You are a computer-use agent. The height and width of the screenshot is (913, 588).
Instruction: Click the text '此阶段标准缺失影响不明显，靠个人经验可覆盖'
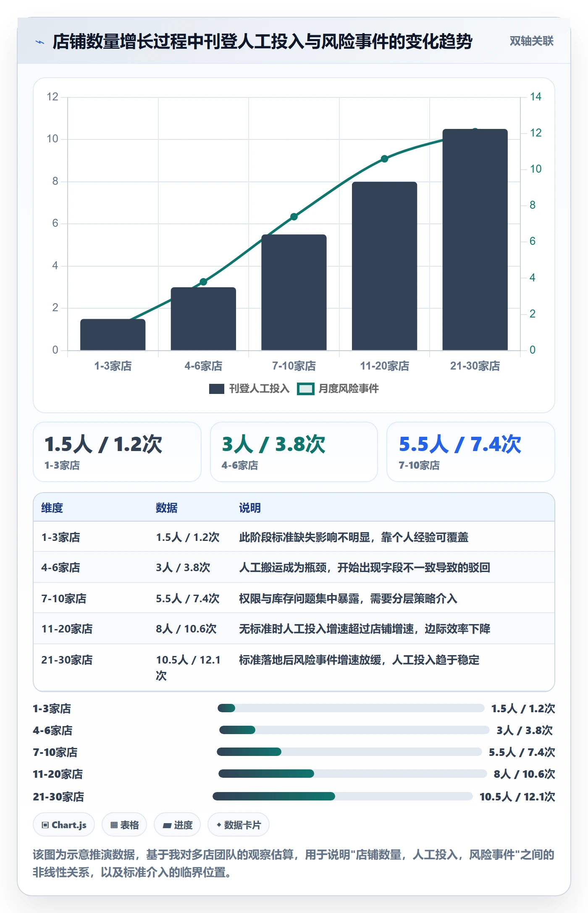coord(354,537)
